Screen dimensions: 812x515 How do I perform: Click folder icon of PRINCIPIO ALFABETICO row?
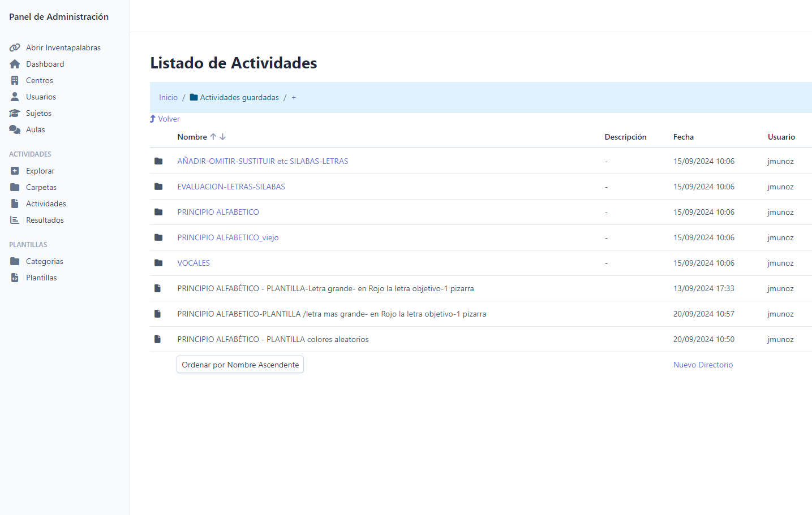pyautogui.click(x=158, y=212)
